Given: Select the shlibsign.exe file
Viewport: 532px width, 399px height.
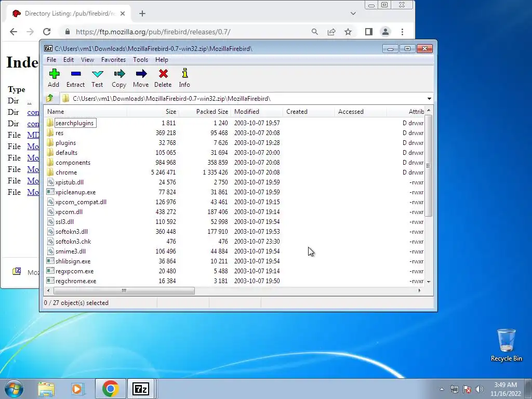Looking at the screenshot, I should point(73,261).
